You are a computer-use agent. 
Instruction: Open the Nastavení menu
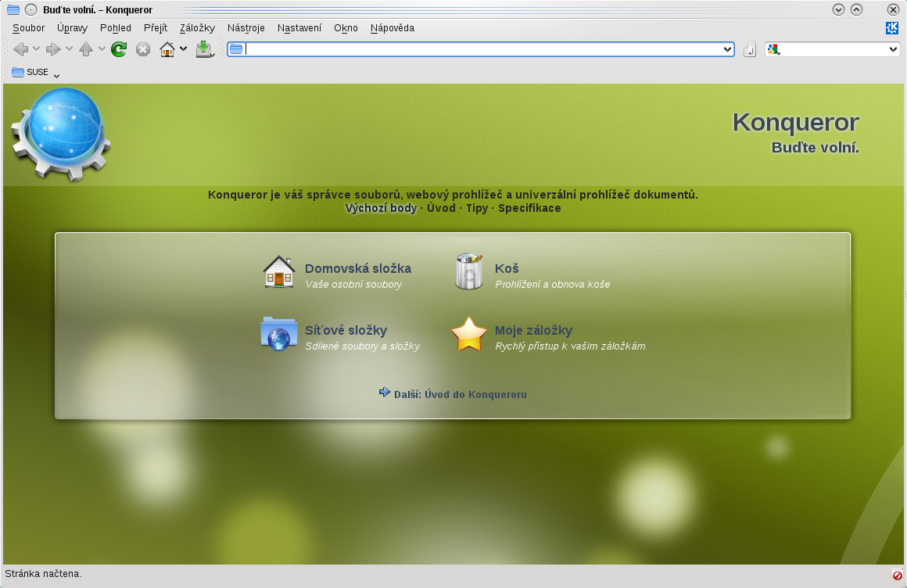(x=299, y=28)
